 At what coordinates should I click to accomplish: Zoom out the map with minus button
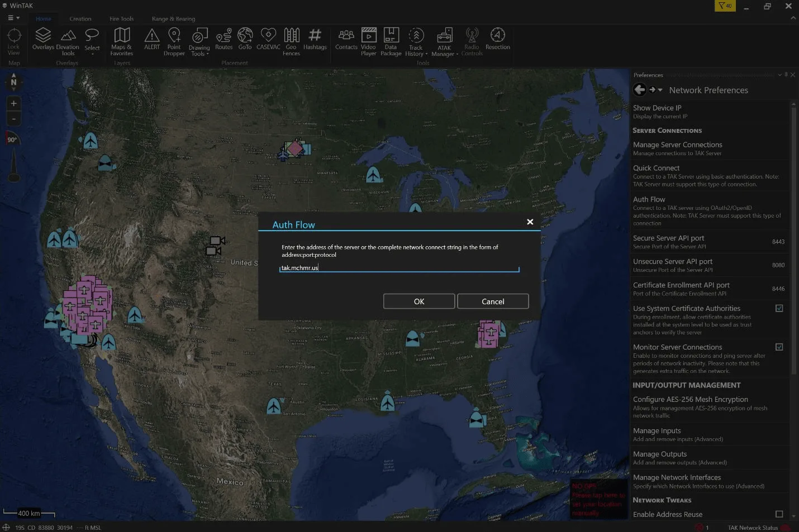pos(14,118)
